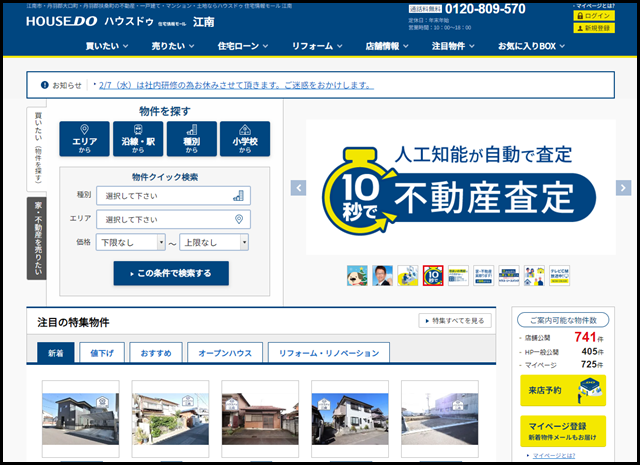Select the 家・不動産を売りたい side tab

[x=37, y=238]
